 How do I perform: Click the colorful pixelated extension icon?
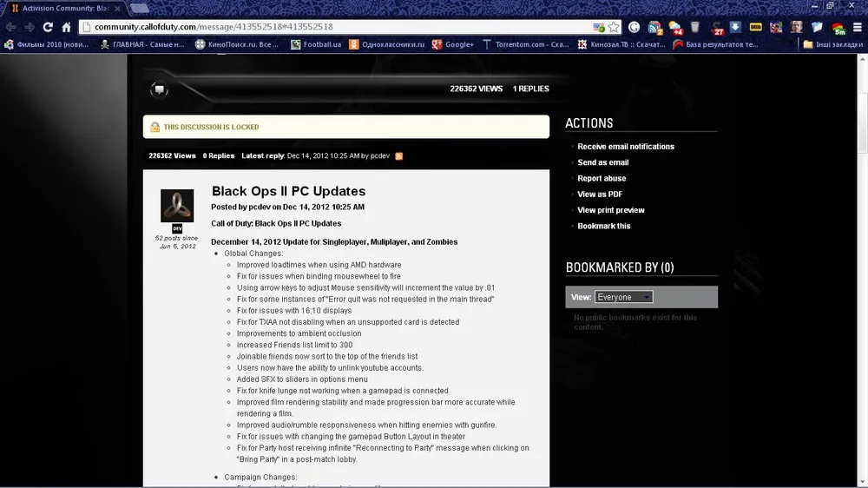pyautogui.click(x=776, y=27)
